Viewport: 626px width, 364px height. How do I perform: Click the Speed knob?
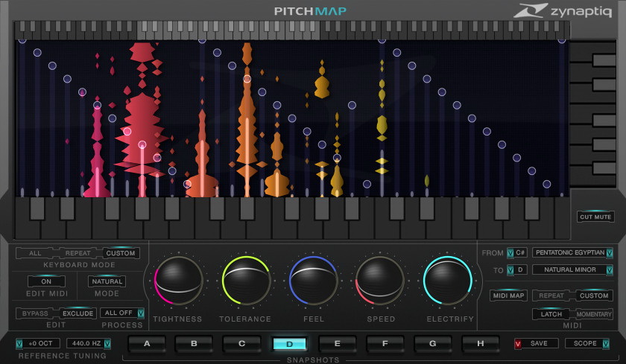(x=380, y=281)
